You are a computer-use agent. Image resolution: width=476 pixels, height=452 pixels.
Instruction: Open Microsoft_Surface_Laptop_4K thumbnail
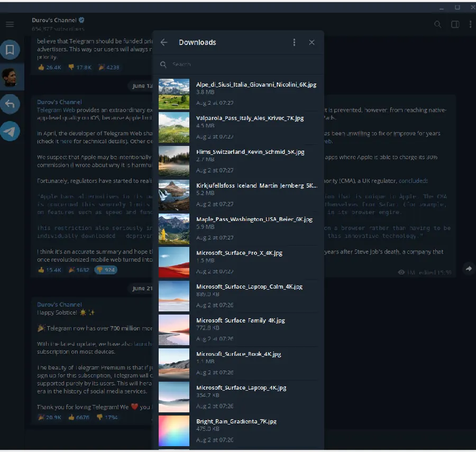click(x=174, y=397)
